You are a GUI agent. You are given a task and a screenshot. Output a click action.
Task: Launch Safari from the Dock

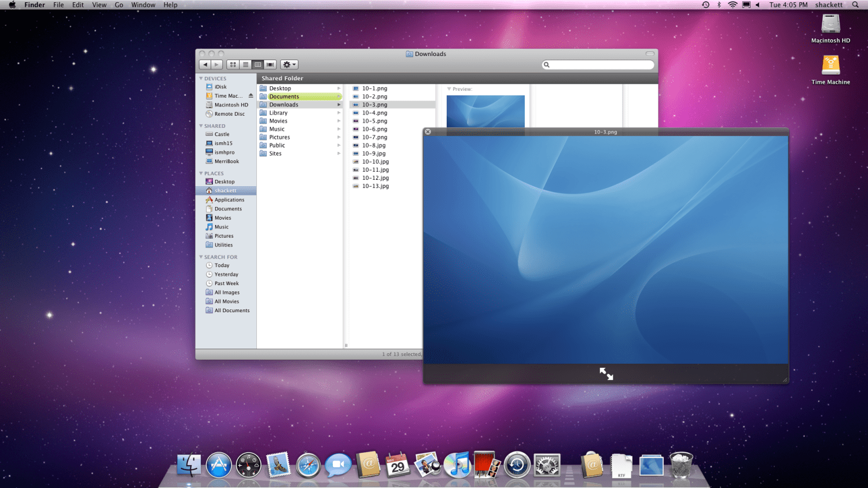[x=308, y=465]
